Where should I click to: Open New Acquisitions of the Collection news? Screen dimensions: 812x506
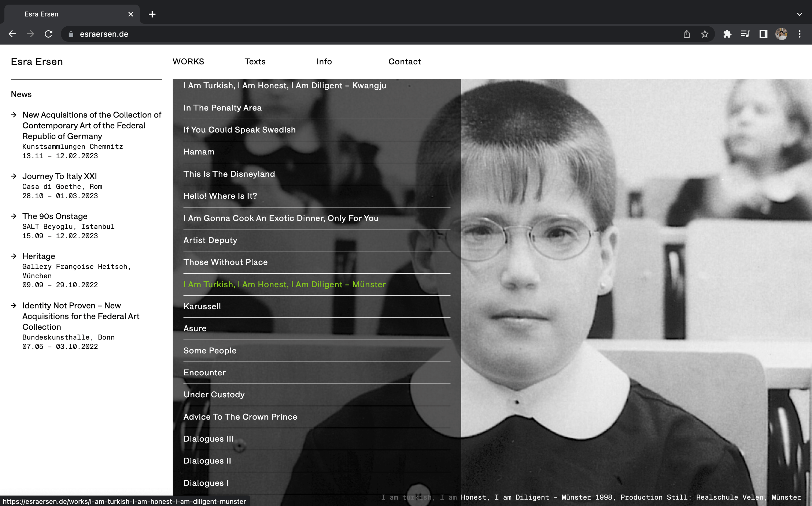pos(92,125)
